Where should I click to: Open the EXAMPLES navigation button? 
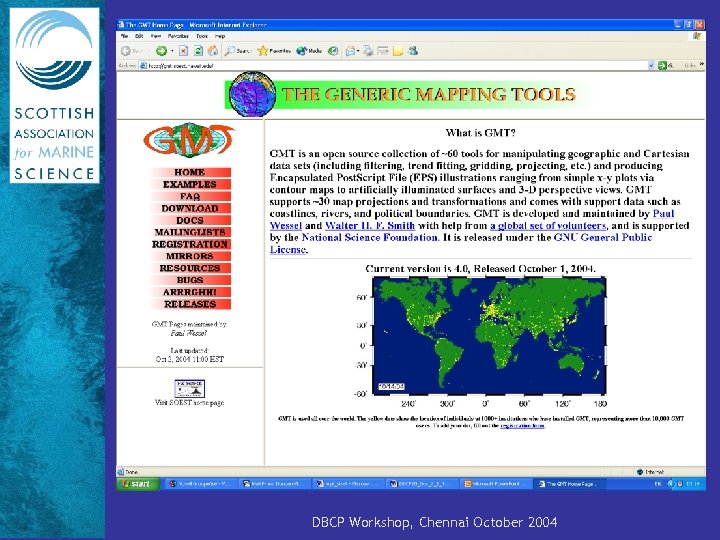[x=190, y=184]
